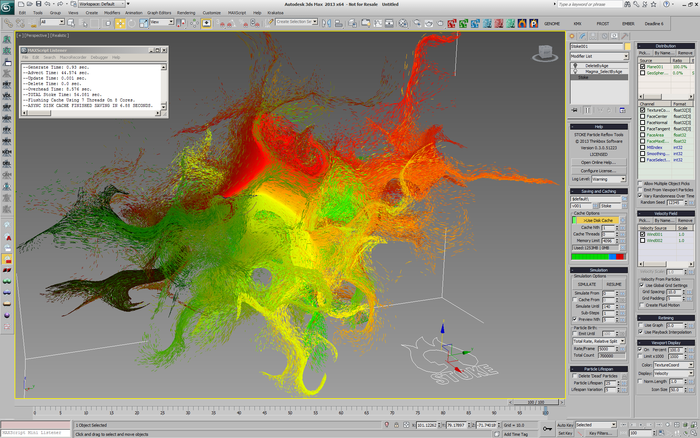700x438 pixels.
Task: Click the SIMULATE button
Action: point(587,285)
